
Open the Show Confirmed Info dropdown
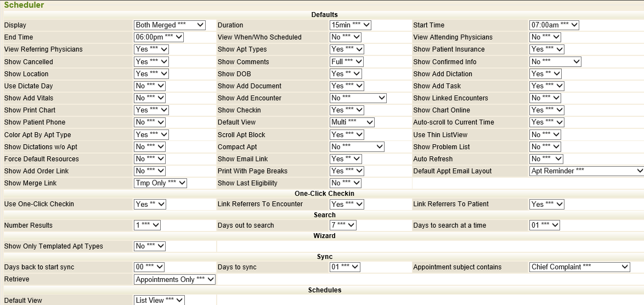tap(555, 62)
